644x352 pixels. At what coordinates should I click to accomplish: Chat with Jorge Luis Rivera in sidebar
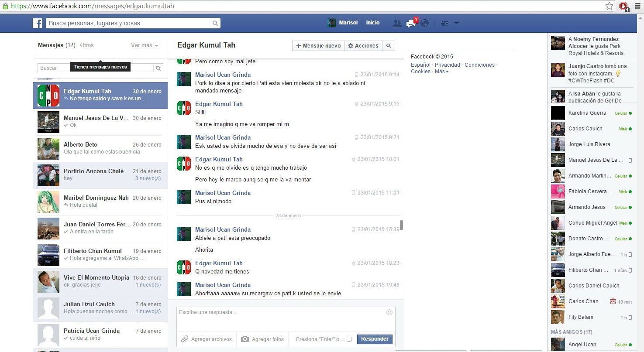tap(592, 144)
